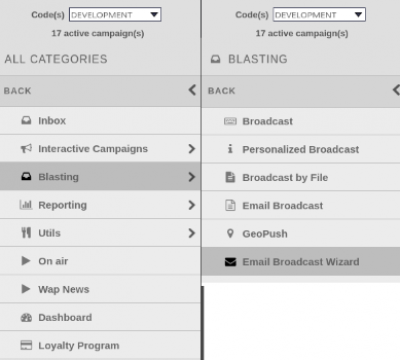The width and height of the screenshot is (400, 360).
Task: Click the Reporting bar chart icon
Action: coord(26,205)
